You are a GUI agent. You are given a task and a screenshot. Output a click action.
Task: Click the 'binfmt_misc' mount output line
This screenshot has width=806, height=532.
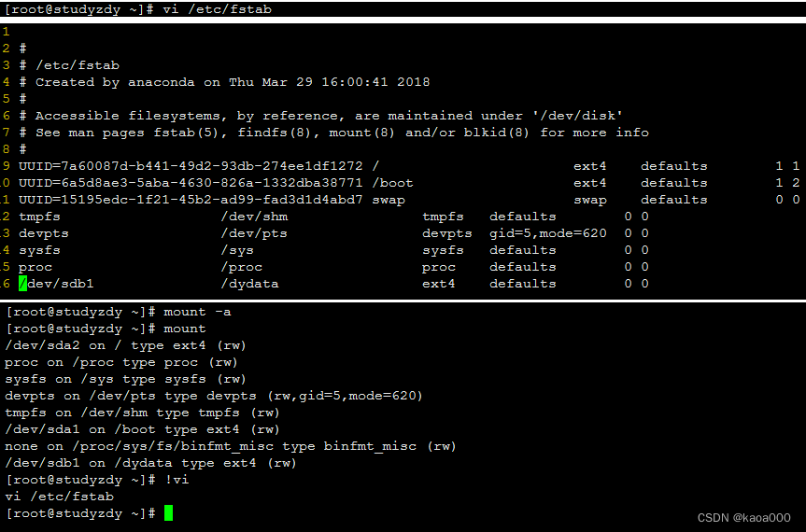pyautogui.click(x=231, y=446)
